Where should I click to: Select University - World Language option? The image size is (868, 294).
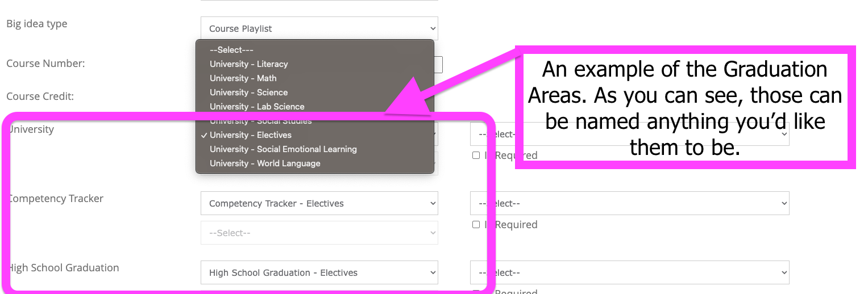point(315,163)
